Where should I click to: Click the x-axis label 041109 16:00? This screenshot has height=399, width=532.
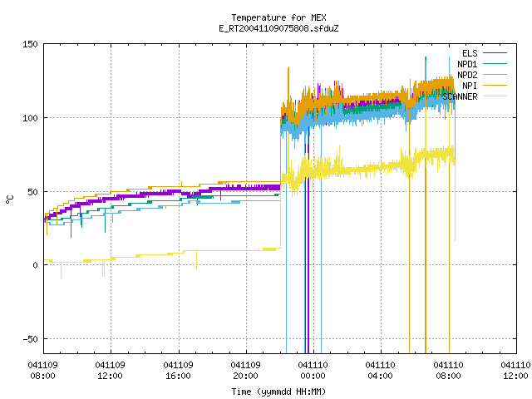178,371
